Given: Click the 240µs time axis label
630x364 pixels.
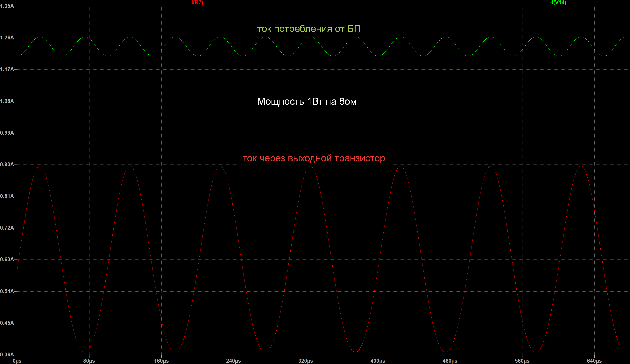Looking at the screenshot, I should point(233,361).
